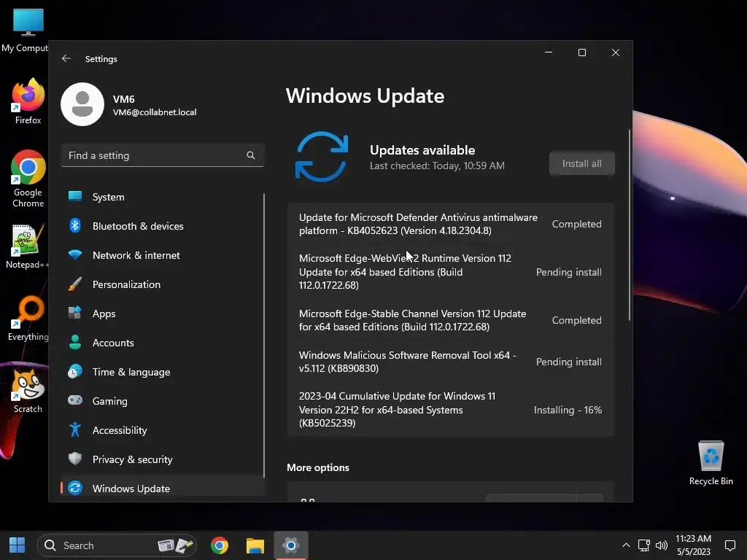Click the Install all button

click(x=581, y=163)
